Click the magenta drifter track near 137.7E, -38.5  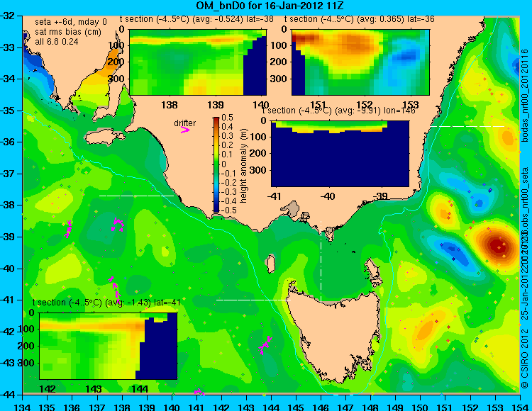(x=117, y=225)
